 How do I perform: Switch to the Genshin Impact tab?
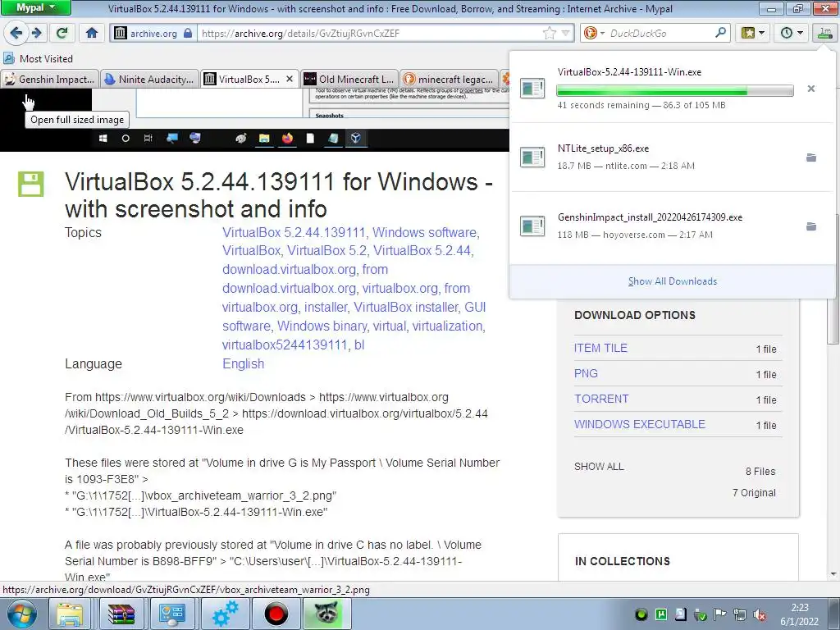tap(50, 80)
